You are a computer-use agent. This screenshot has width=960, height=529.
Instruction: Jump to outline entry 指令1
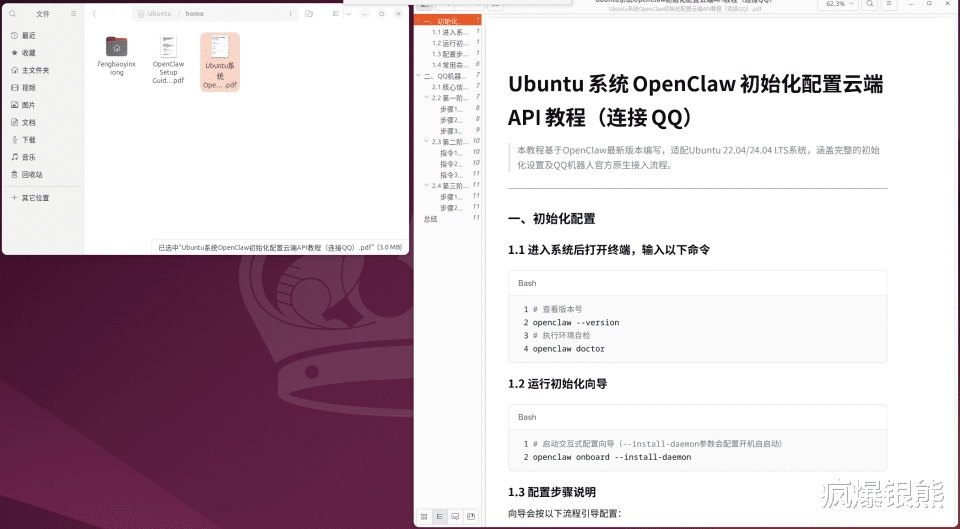[x=452, y=153]
